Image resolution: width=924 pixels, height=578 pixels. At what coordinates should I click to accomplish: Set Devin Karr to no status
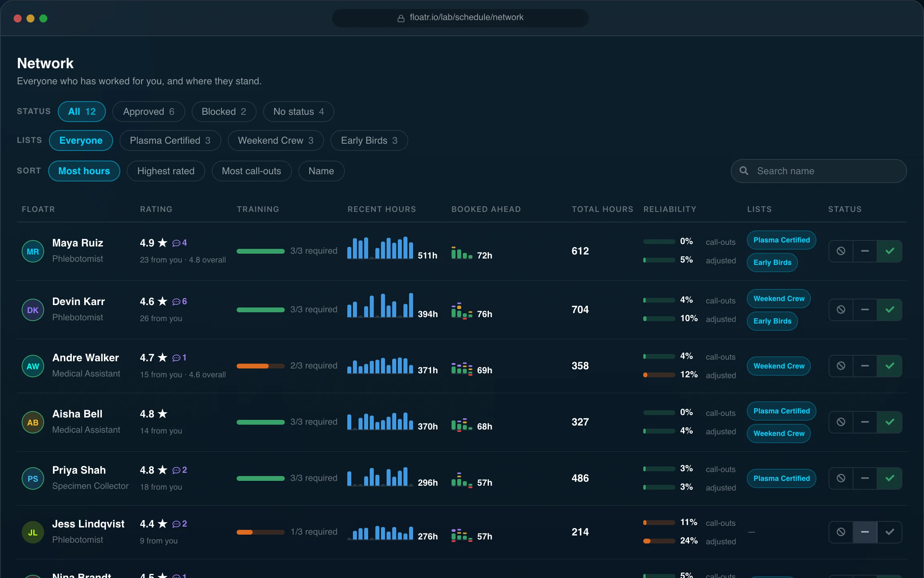pos(865,309)
